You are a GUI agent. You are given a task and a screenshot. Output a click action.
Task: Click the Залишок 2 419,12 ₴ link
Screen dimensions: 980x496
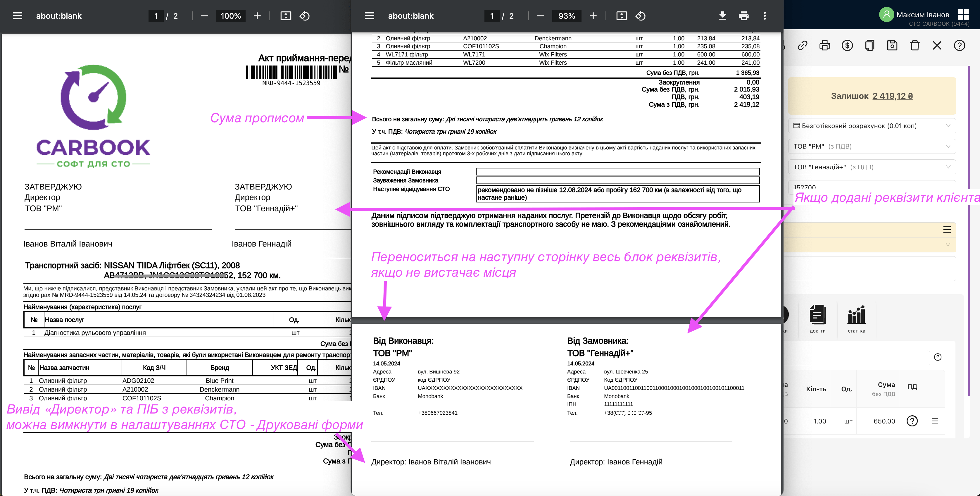coord(893,96)
